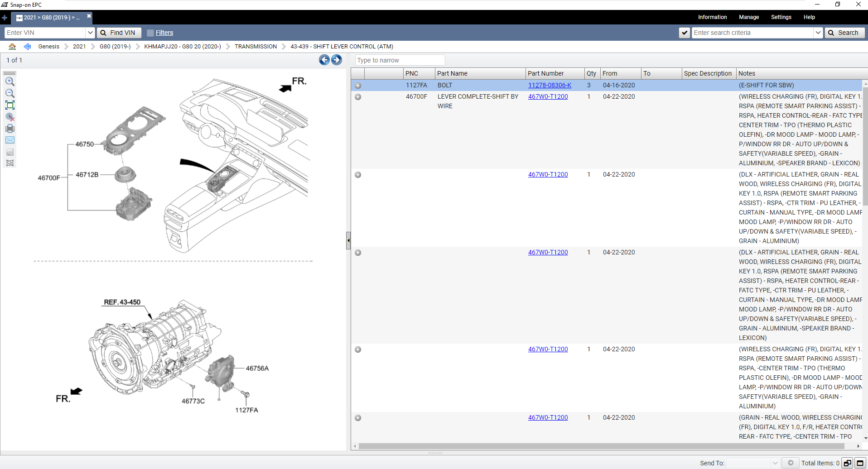Click the bottom region-select diagram icon

click(10, 163)
